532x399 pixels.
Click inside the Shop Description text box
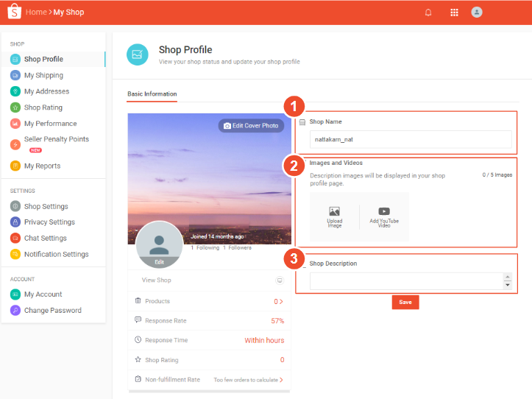pos(405,281)
